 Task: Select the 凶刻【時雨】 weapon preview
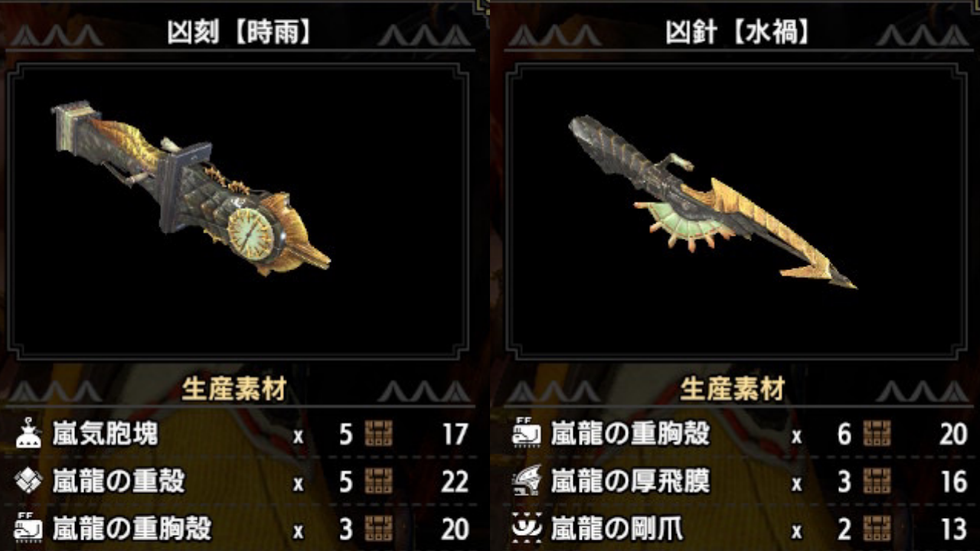(x=239, y=211)
